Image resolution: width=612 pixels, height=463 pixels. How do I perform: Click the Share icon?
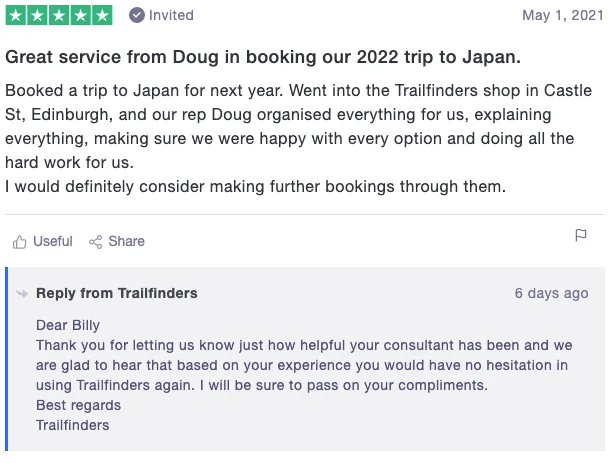tap(96, 242)
